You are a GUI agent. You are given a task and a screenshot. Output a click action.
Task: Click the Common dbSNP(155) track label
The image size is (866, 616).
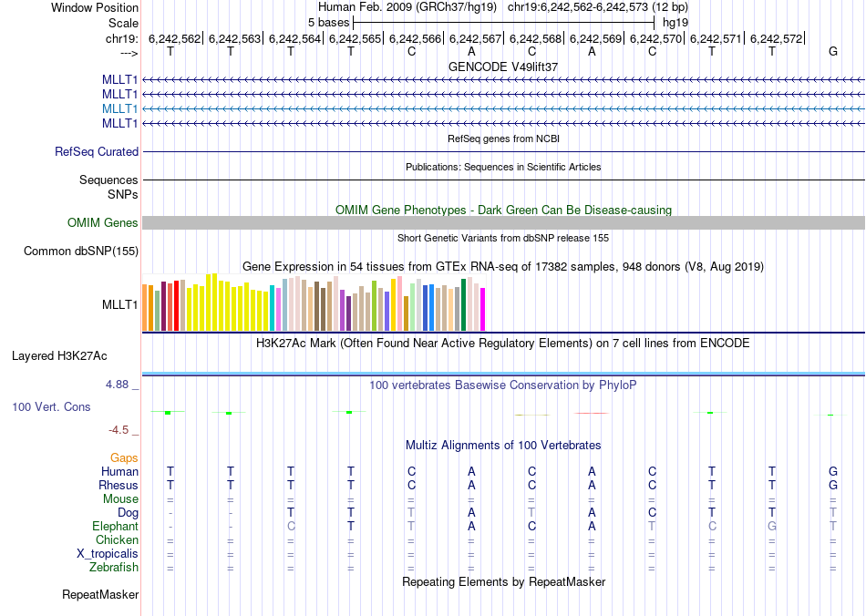81,252
